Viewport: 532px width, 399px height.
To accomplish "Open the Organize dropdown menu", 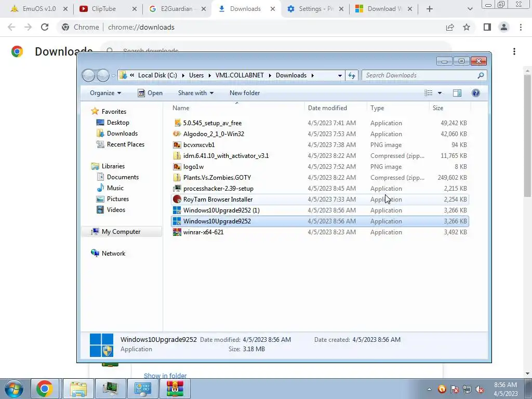I will [x=105, y=93].
